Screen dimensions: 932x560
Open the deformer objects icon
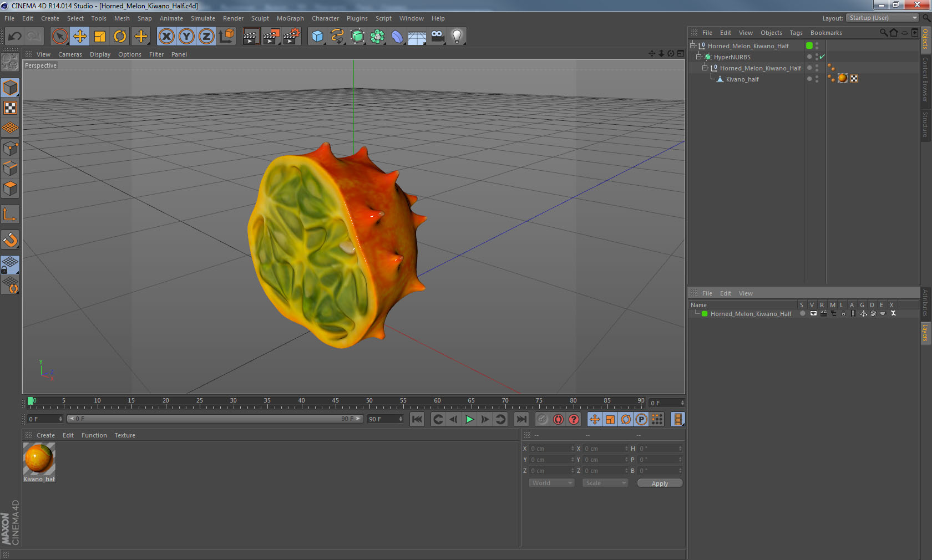click(397, 37)
